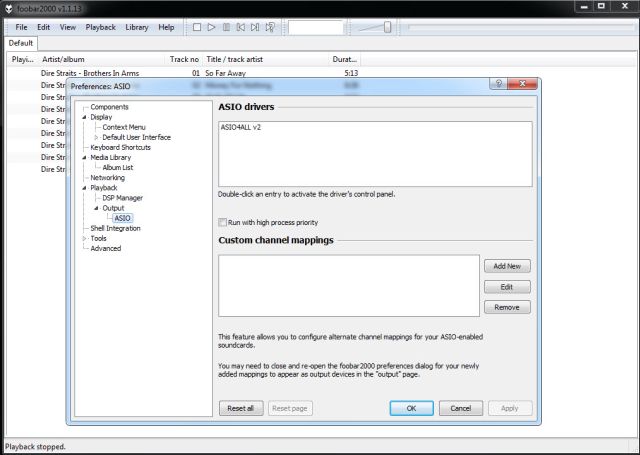
Task: Open the Help menu
Action: (x=166, y=27)
